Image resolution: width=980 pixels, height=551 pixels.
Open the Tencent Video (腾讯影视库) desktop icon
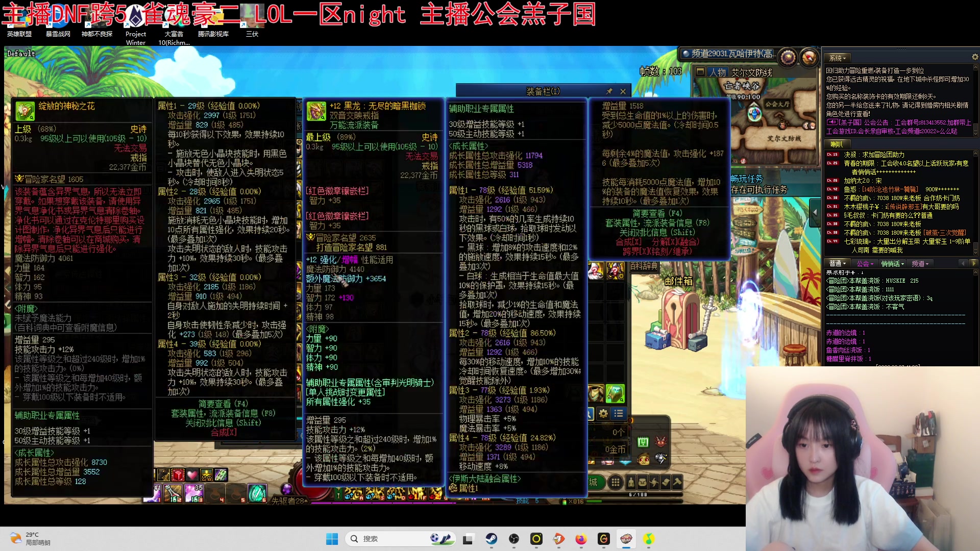coord(213,21)
